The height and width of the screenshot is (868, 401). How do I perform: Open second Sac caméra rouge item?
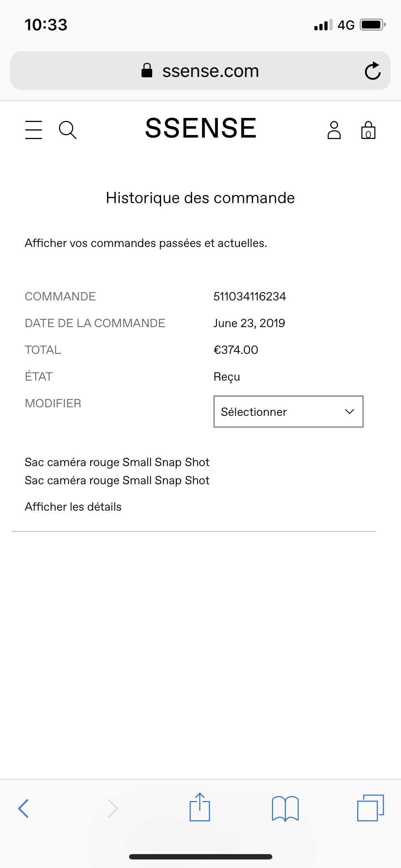click(117, 480)
